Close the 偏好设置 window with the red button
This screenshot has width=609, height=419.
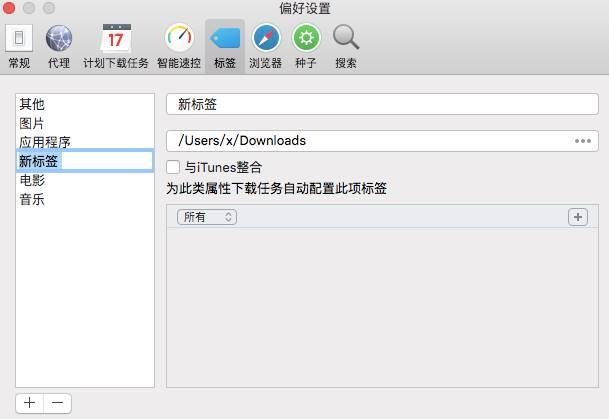[x=9, y=8]
